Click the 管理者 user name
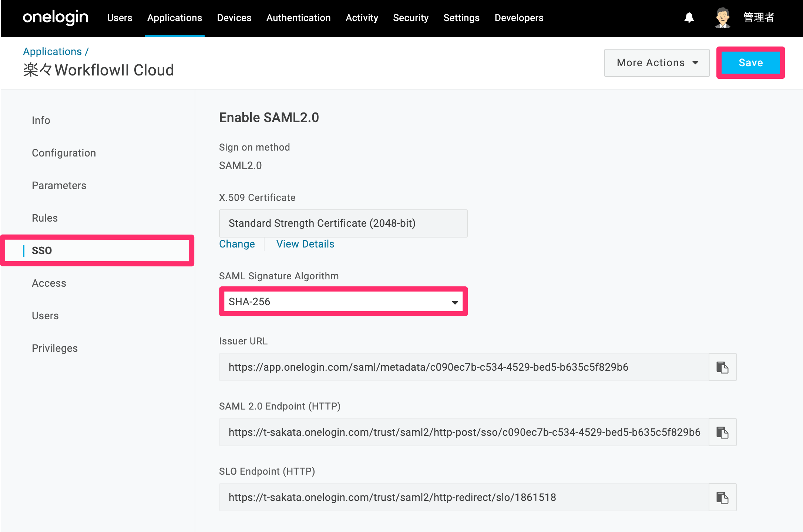The image size is (803, 532). [x=759, y=17]
